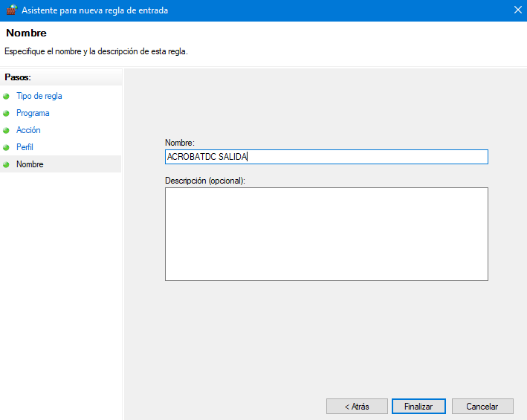Open the Tipo de regla step

tap(39, 96)
